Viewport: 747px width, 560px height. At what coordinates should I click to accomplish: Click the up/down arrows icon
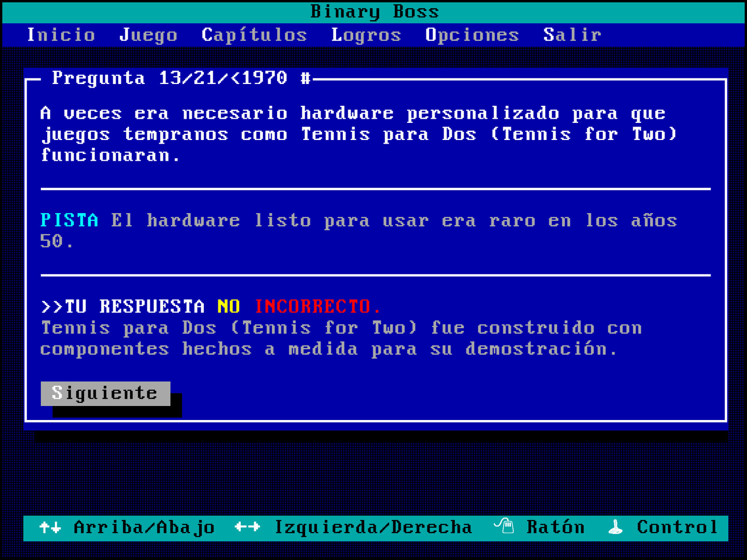tap(50, 527)
